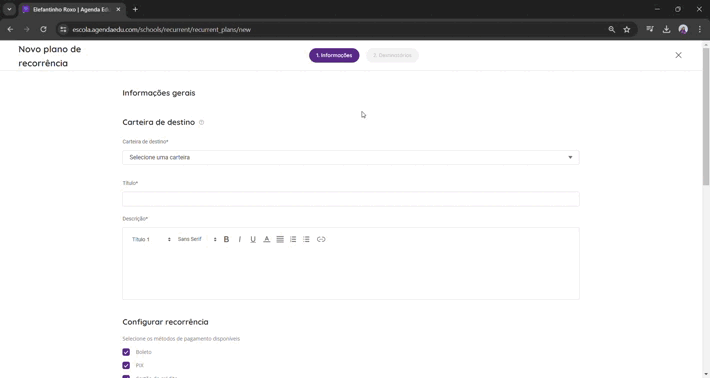Viewport: 710px width, 378px height.
Task: Insert bulleted list in description
Action: click(x=307, y=239)
